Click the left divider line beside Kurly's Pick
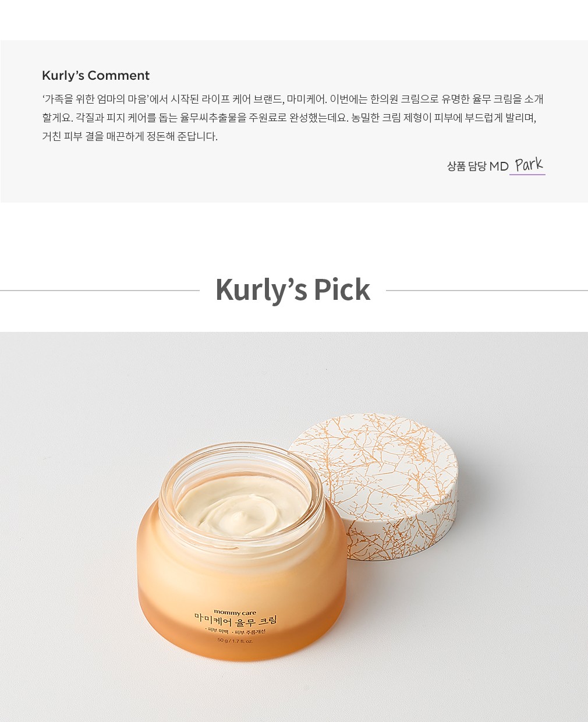The width and height of the screenshot is (588, 722). [100, 290]
